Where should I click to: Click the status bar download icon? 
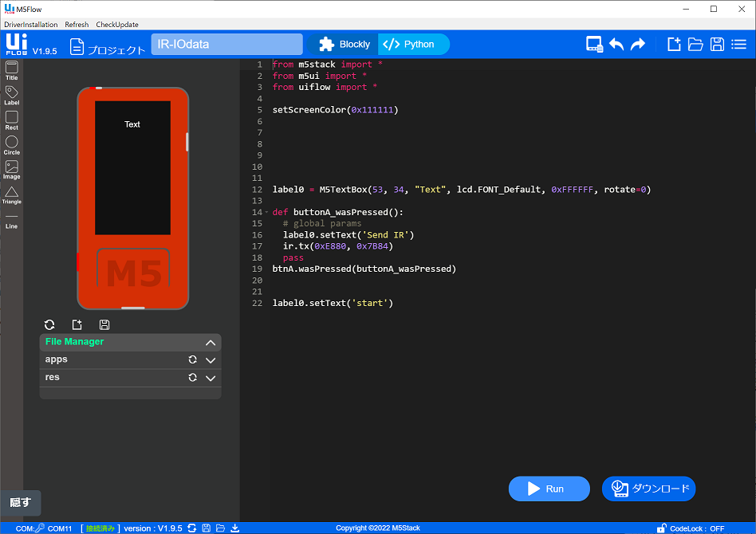coord(234,528)
